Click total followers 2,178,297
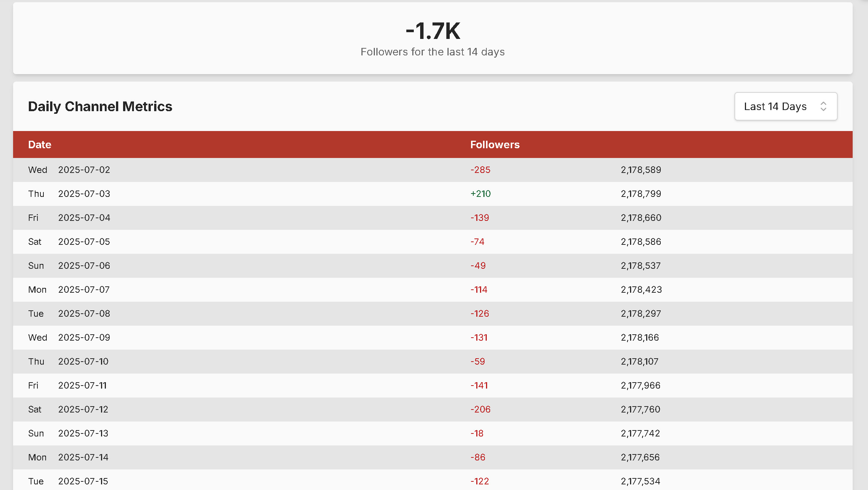Viewport: 868px width, 490px height. click(641, 313)
